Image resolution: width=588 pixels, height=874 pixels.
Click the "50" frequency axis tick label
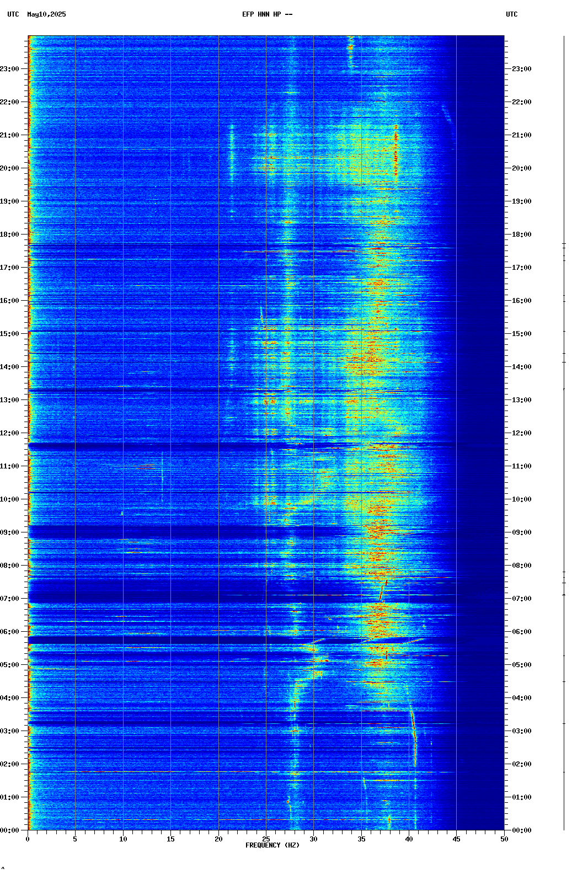tap(504, 839)
